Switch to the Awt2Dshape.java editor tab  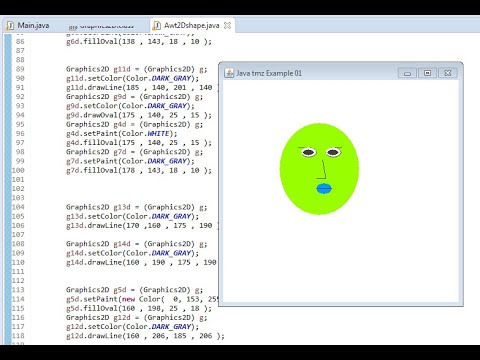pos(191,26)
